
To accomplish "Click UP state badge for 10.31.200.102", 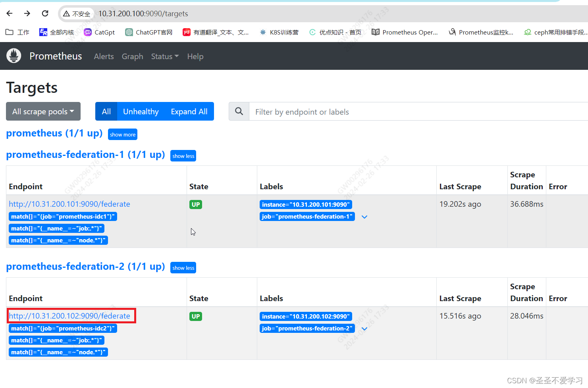I will (196, 317).
